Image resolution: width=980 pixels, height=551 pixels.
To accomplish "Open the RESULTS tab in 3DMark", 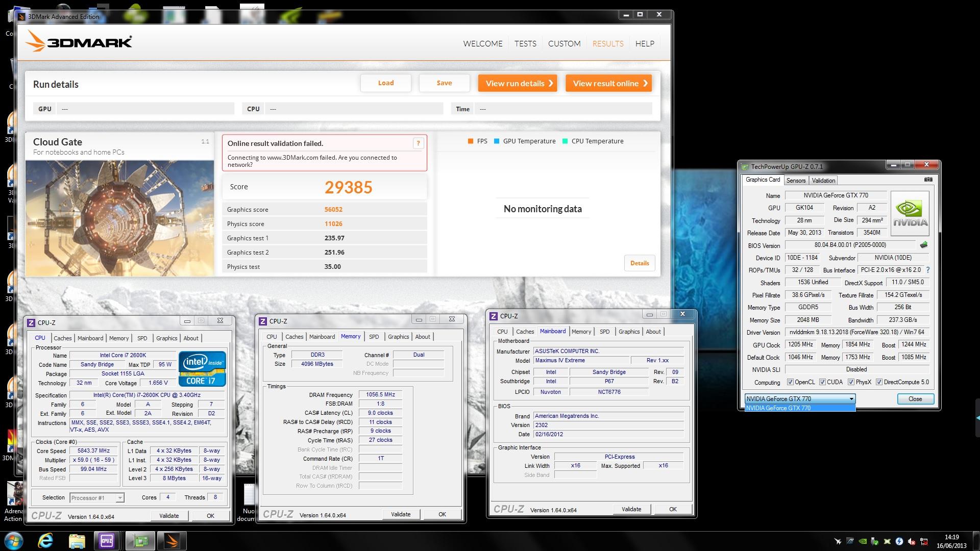I will [608, 43].
